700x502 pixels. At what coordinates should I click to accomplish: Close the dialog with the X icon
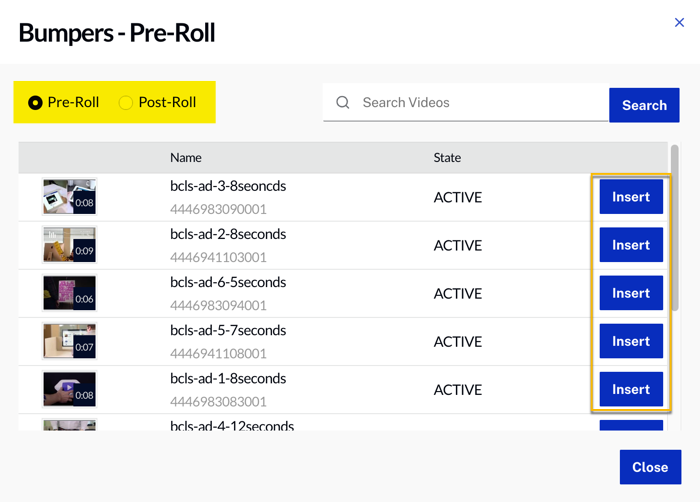tap(679, 22)
